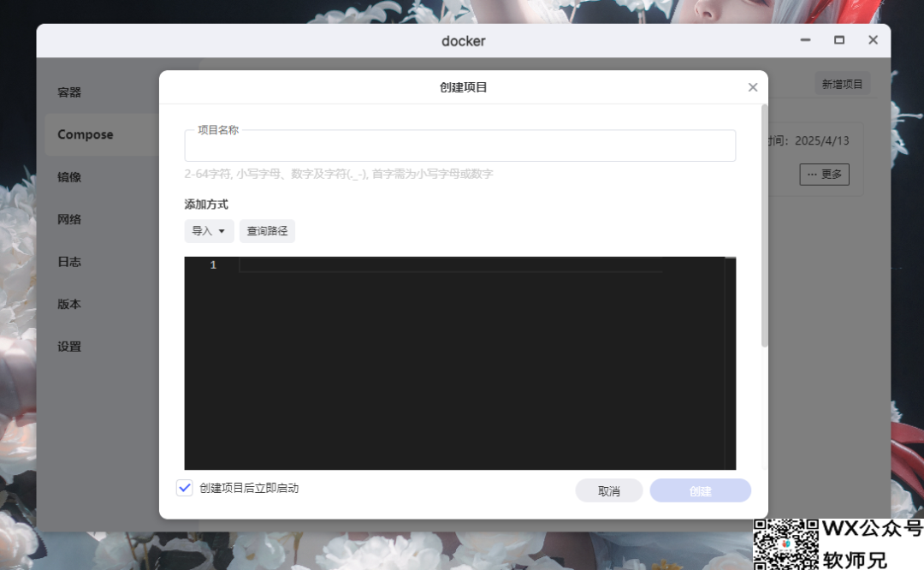Toggle 创建项目后立即启动 checkbox
924x570 pixels.
[185, 488]
